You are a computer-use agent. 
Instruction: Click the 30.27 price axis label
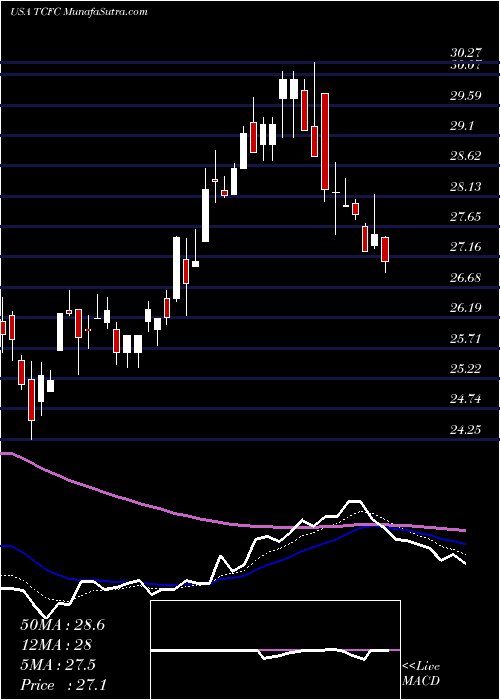(465, 54)
